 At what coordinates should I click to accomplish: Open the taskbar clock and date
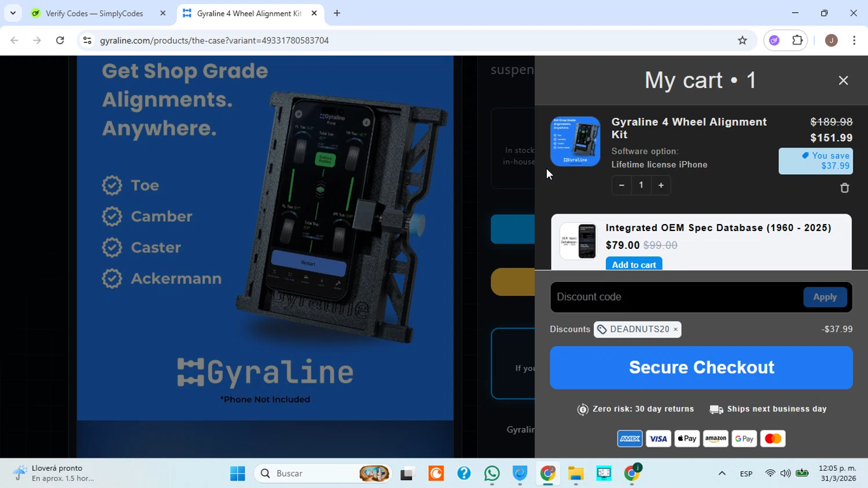(x=837, y=474)
